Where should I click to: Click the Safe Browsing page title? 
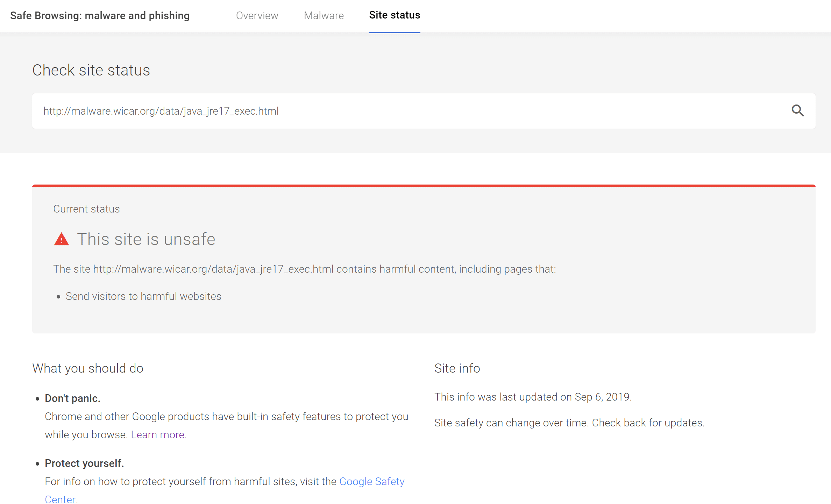pos(100,16)
